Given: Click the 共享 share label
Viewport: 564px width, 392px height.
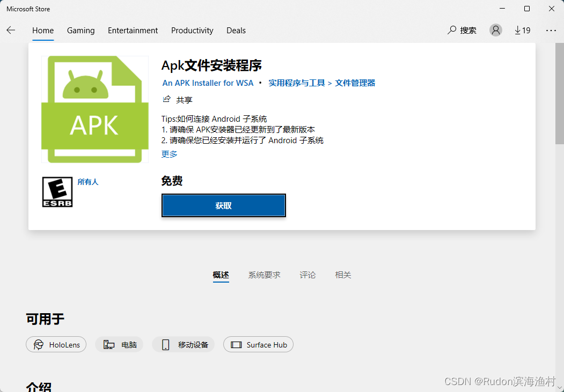Looking at the screenshot, I should point(184,100).
